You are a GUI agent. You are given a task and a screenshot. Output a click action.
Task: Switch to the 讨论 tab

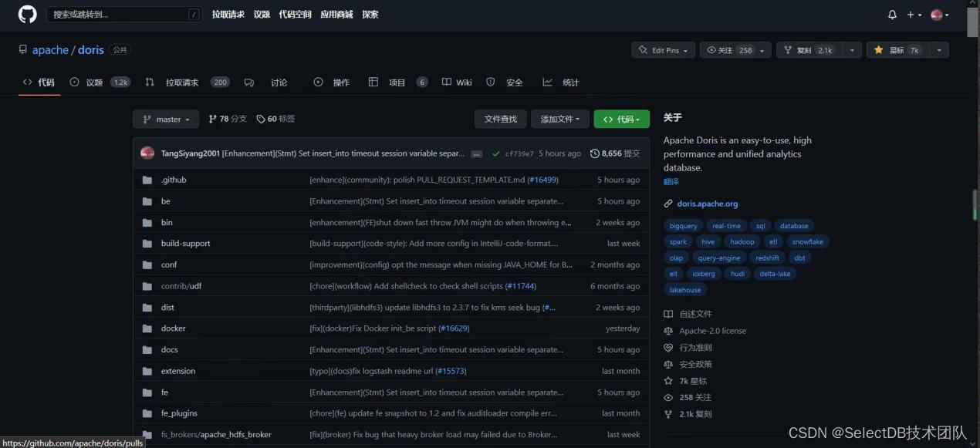[266, 83]
